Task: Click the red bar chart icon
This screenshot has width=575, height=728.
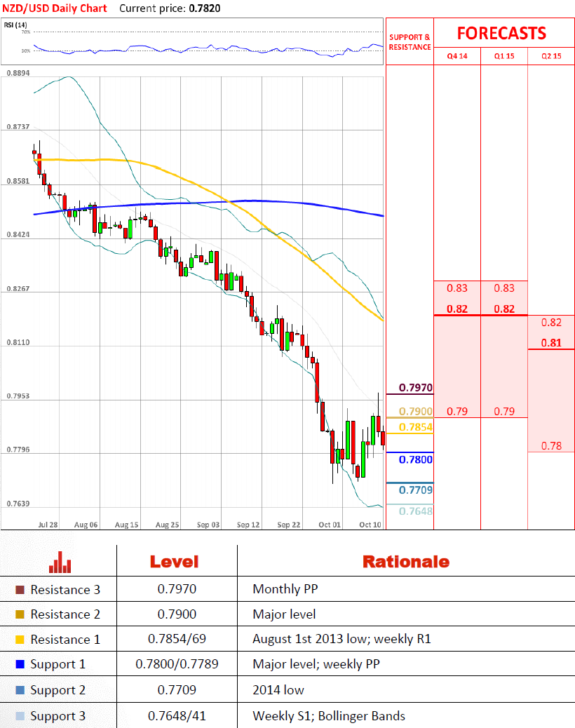Action: (60, 562)
